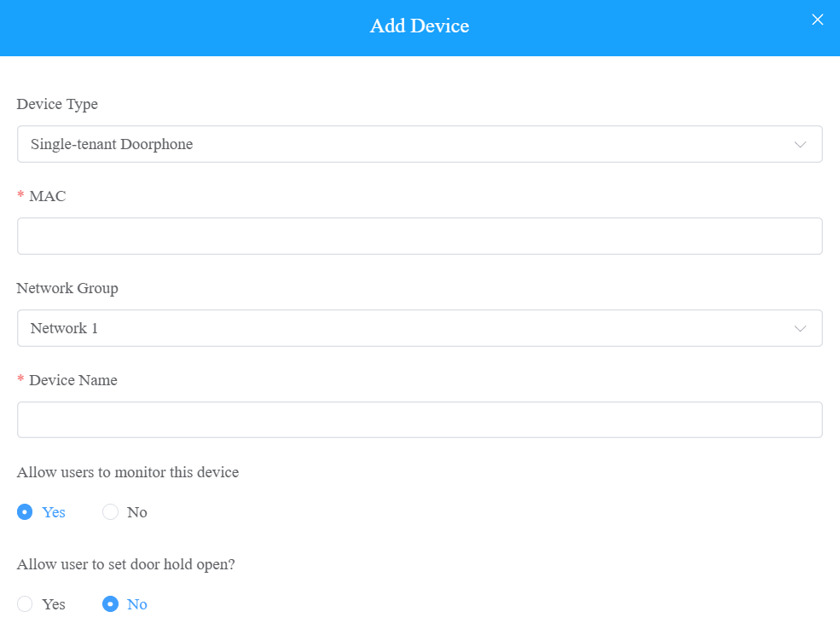Focus the MAC address input field
Viewport: 840px width, 629px height.
[x=420, y=236]
